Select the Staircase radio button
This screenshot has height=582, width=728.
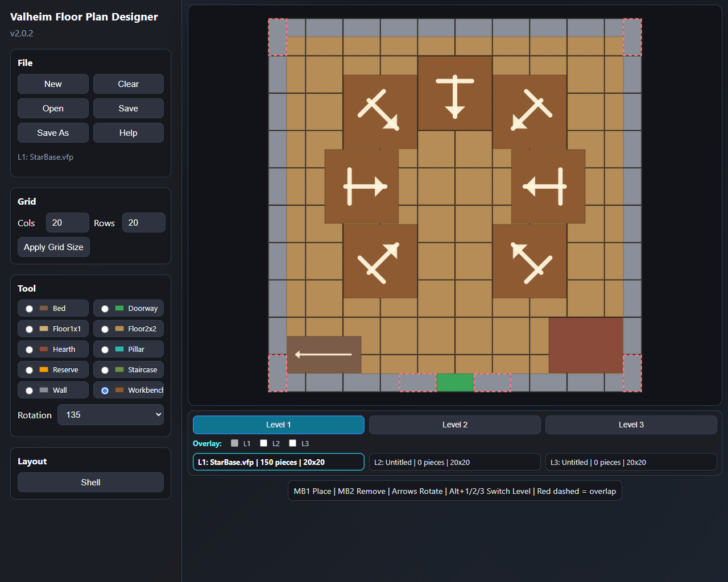pos(105,370)
